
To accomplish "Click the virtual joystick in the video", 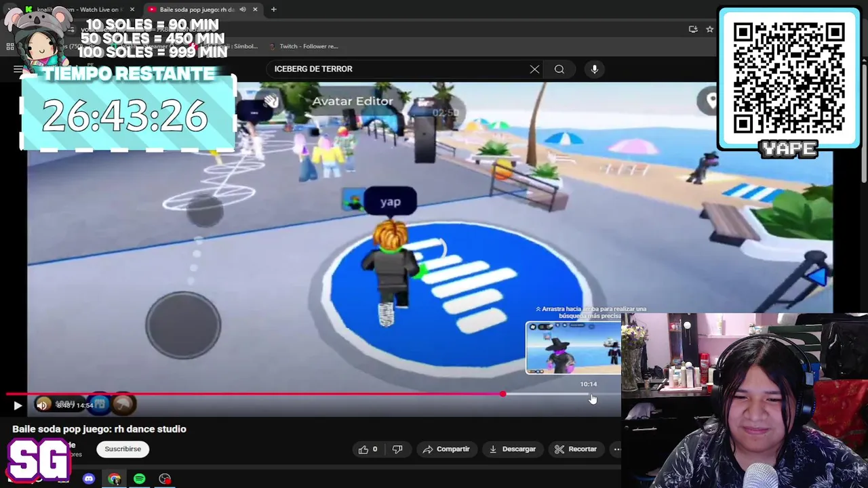I will pyautogui.click(x=183, y=325).
